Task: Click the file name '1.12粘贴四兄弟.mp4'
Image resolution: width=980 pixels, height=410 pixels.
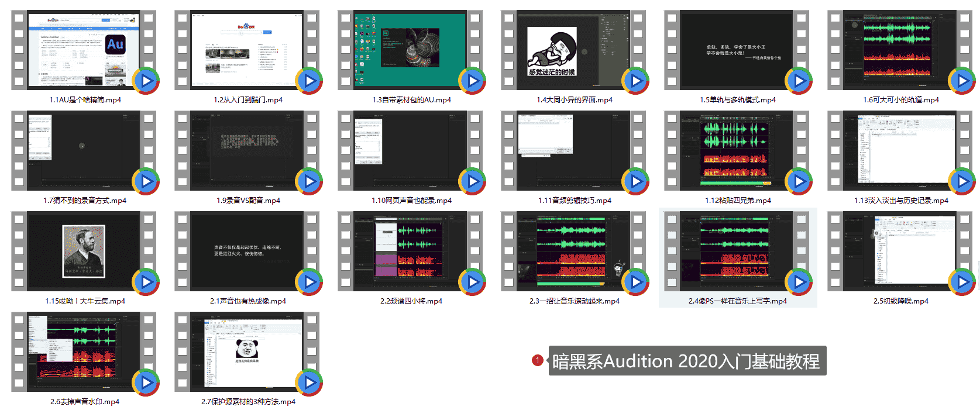Action: click(x=738, y=201)
